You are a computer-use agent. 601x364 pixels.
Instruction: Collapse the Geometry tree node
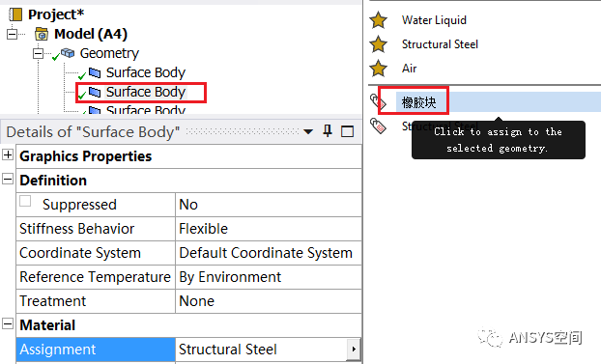coord(38,53)
